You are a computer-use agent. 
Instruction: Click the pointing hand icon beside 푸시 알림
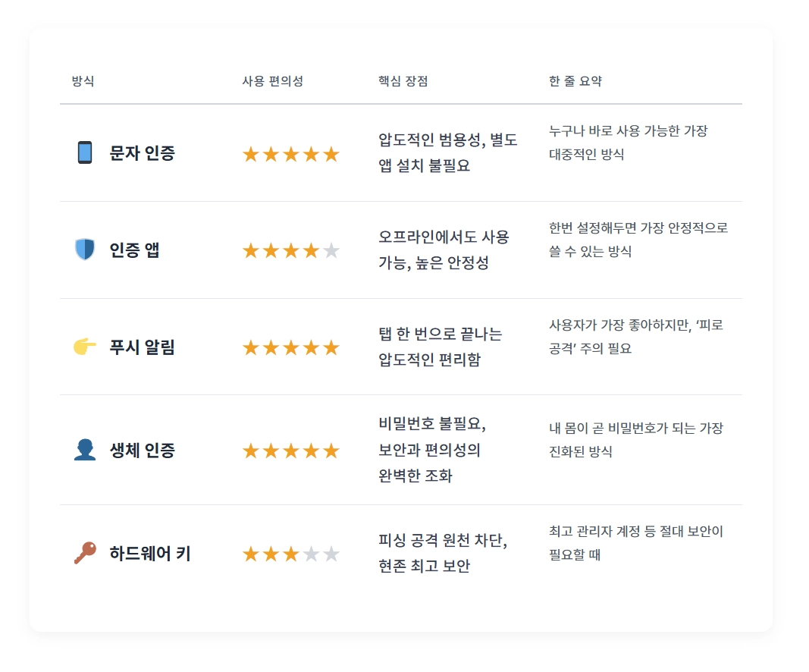[x=85, y=347]
